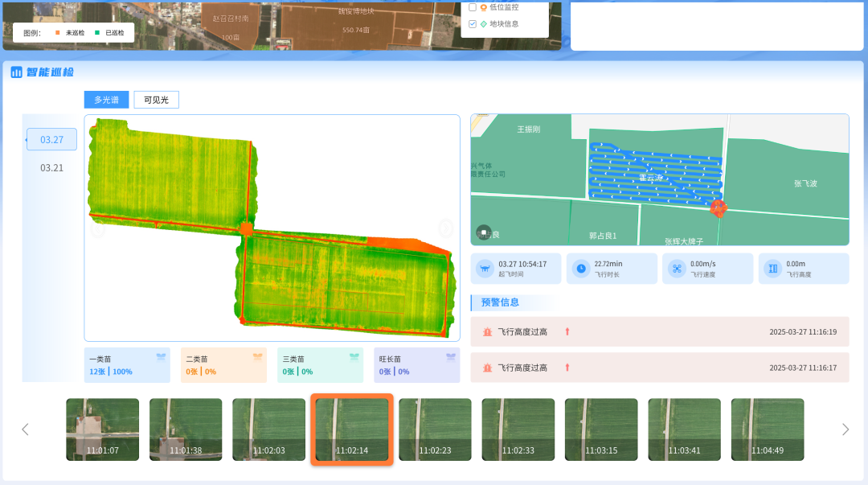
Task: Click the flight speed propeller icon
Action: [676, 269]
